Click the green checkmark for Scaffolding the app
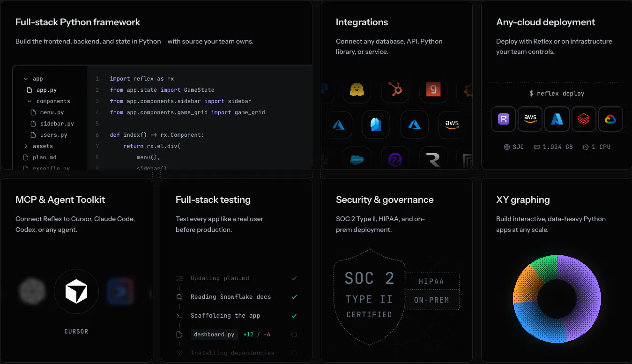Image resolution: width=632 pixels, height=364 pixels. click(294, 316)
